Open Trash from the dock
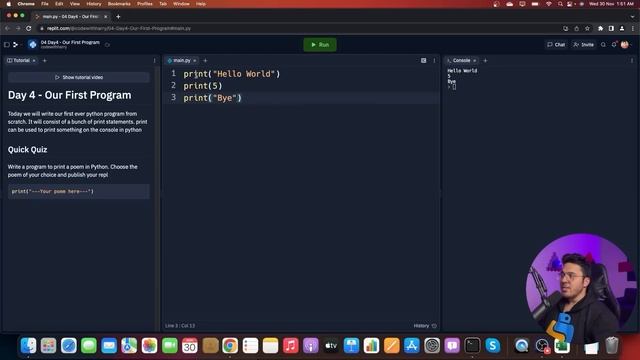 tap(611, 346)
